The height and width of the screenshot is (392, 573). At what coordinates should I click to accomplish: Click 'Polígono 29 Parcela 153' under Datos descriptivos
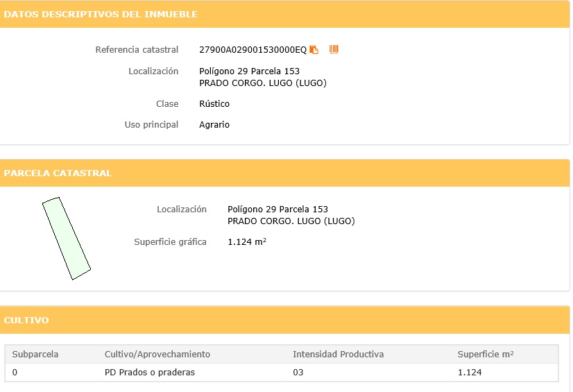(x=249, y=71)
